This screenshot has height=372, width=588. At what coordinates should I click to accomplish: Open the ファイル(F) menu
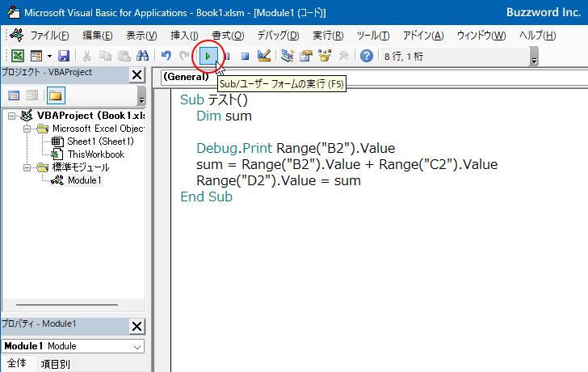point(49,36)
